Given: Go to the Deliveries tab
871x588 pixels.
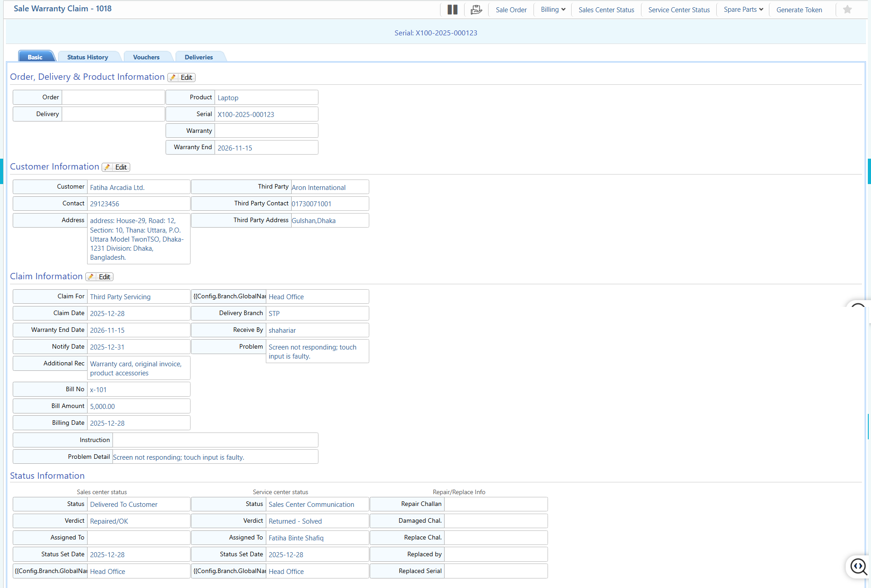Looking at the screenshot, I should point(199,57).
